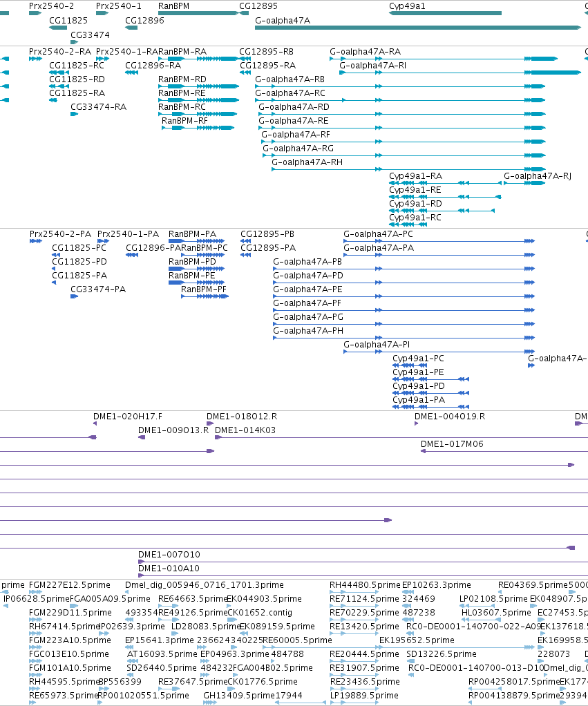Select transcript label G-oalpha47A-RJ
This screenshot has height=706, width=588.
point(538,176)
